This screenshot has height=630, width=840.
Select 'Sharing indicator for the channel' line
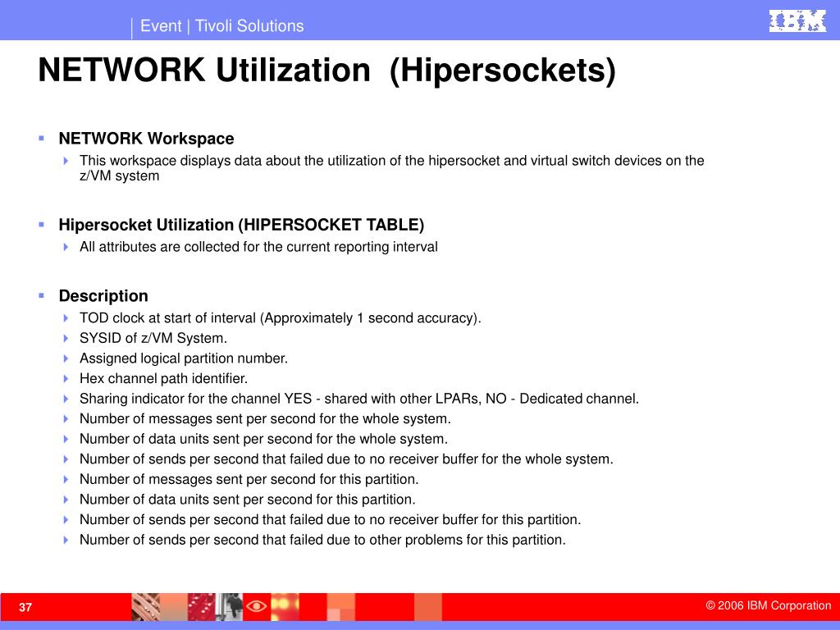click(359, 399)
